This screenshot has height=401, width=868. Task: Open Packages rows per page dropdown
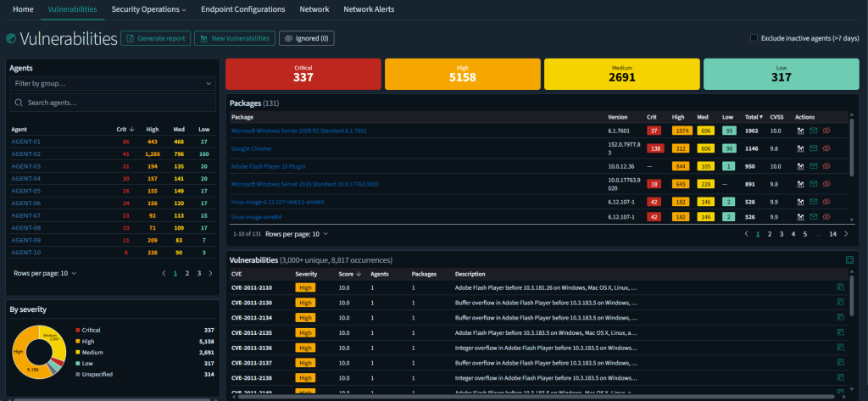pyautogui.click(x=297, y=234)
